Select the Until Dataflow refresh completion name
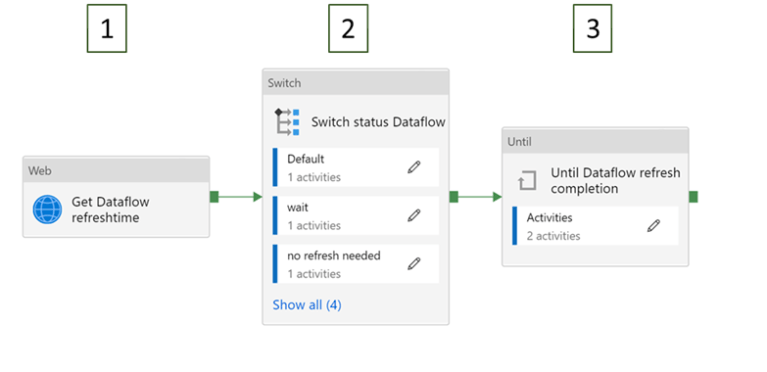Viewport: 767px width, 372px height. point(615,181)
